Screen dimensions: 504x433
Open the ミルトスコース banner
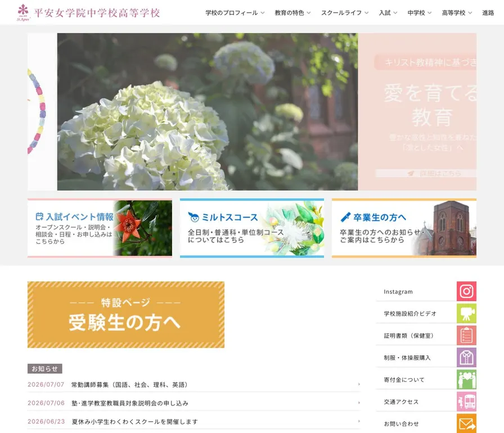coord(252,228)
